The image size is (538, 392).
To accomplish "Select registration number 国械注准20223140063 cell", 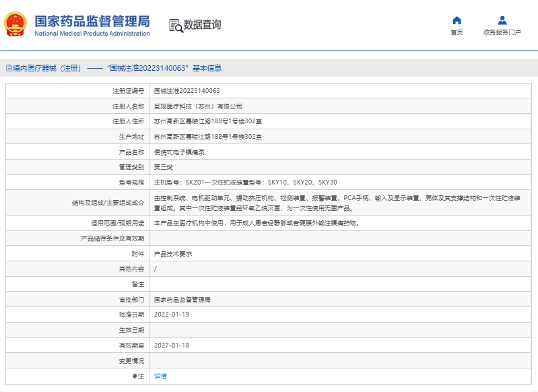I will (187, 91).
